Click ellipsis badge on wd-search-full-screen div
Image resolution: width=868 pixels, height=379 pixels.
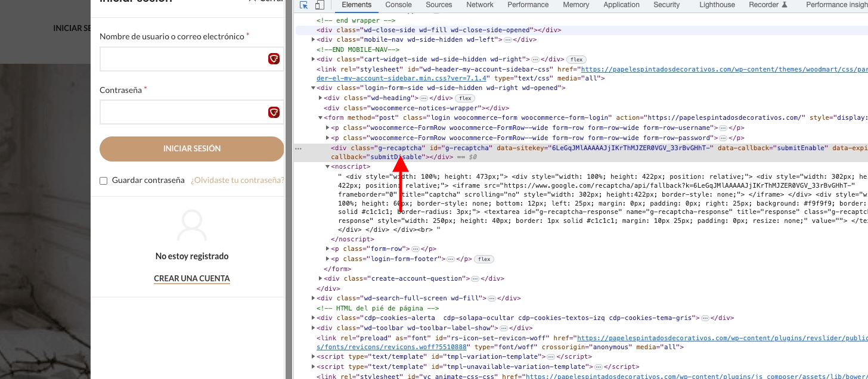(491, 298)
